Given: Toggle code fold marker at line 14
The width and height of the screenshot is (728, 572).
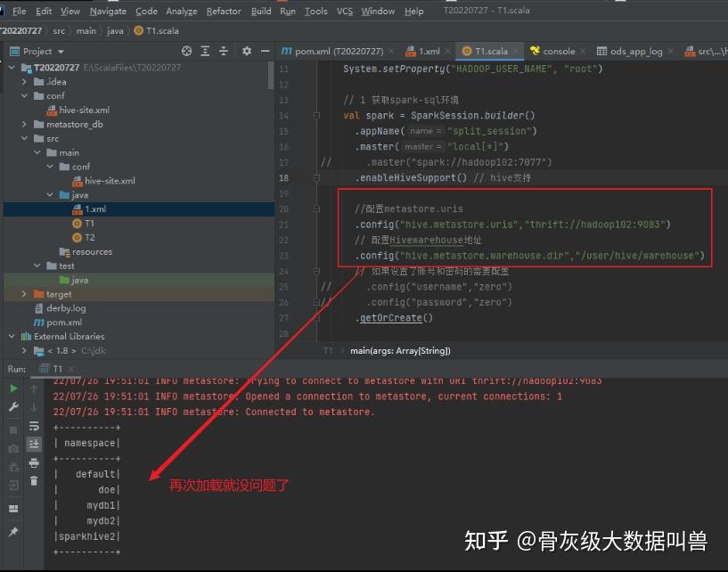Looking at the screenshot, I should click(x=316, y=115).
